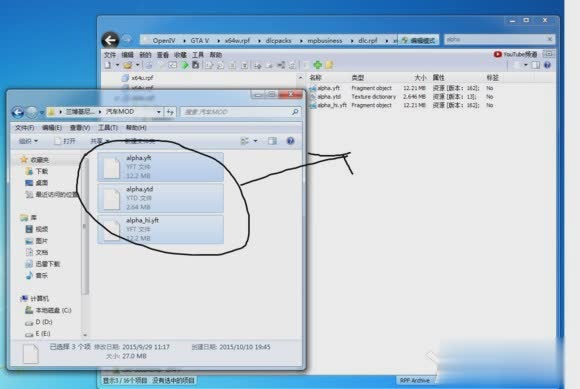Toggle the preview pane icon in Explorer

(273, 141)
